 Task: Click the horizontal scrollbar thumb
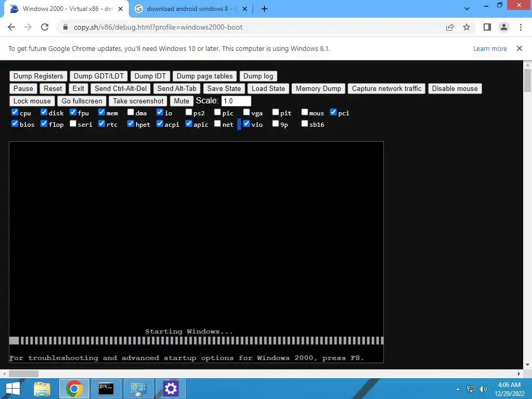(x=23, y=374)
